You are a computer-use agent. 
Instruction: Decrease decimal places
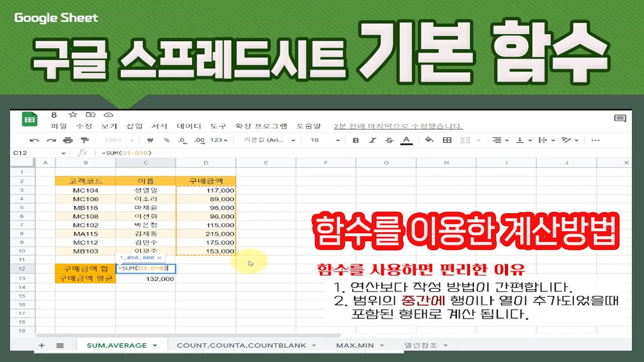coord(182,140)
